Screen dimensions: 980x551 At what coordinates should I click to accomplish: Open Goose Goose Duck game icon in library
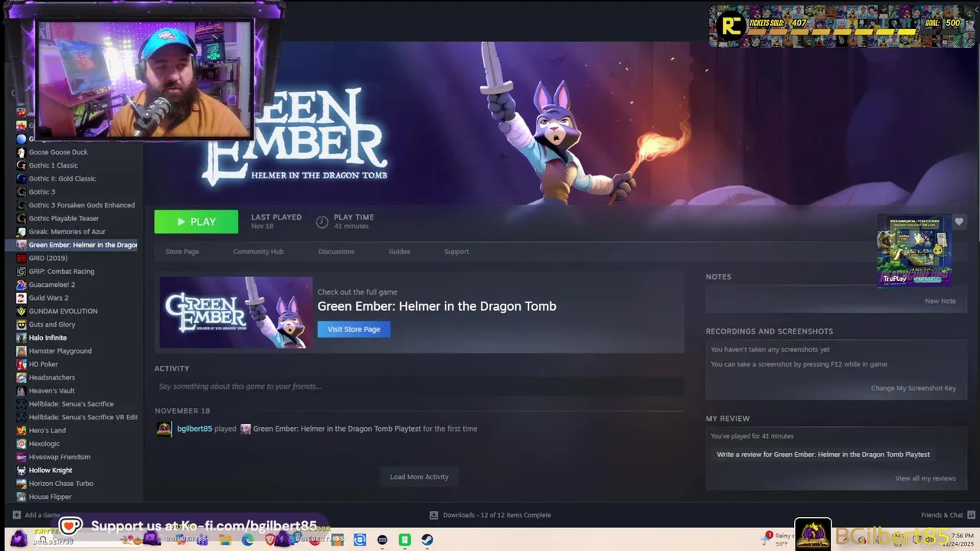pos(21,152)
